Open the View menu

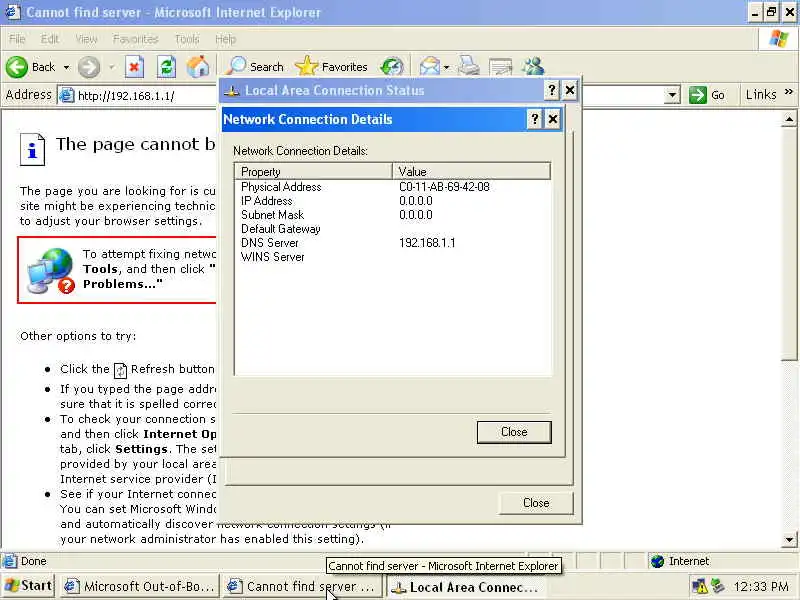tap(86, 39)
